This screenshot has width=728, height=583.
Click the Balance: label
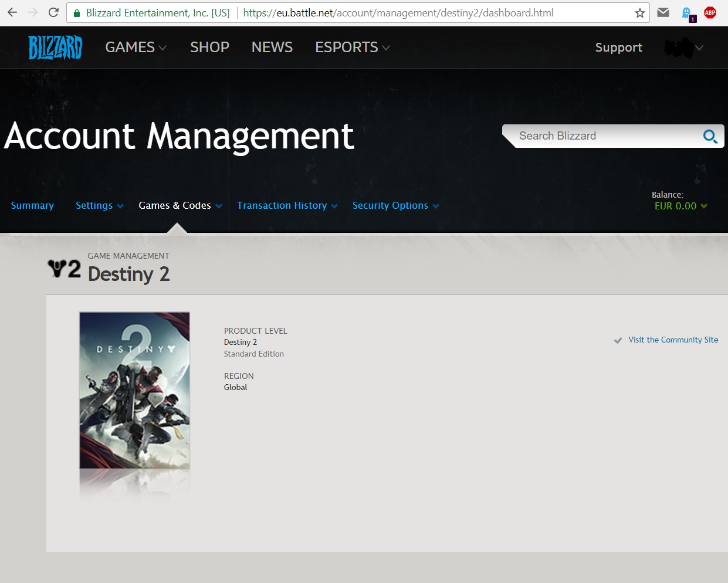click(668, 195)
